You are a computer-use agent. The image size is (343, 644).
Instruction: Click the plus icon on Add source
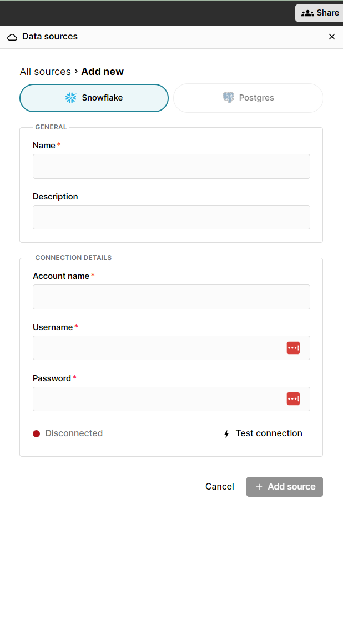click(259, 486)
